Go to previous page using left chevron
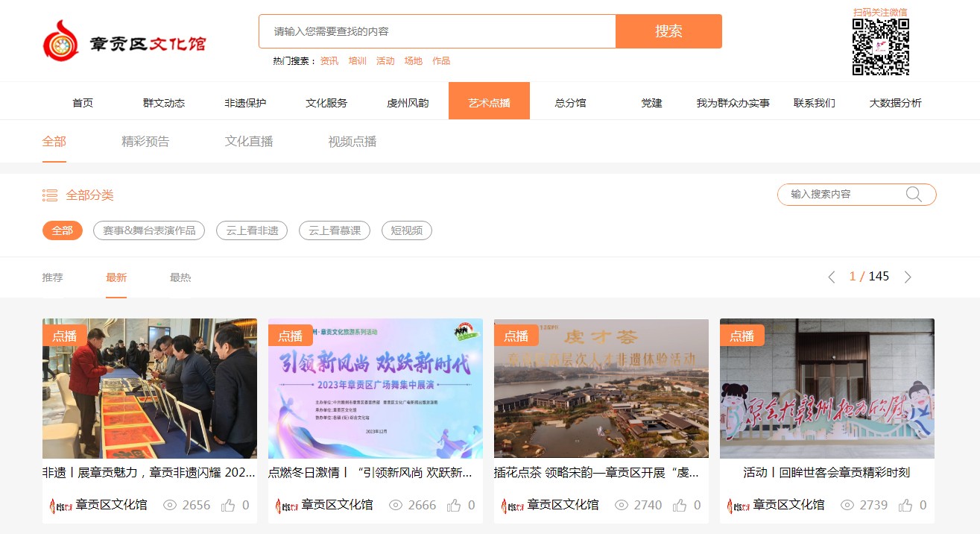The height and width of the screenshot is (534, 980). click(x=832, y=277)
